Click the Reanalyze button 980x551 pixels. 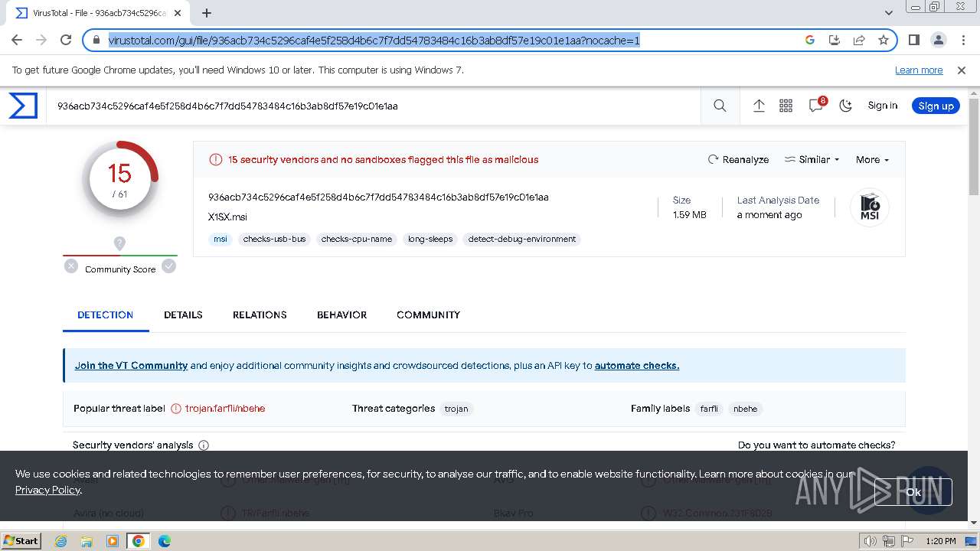pos(738,160)
